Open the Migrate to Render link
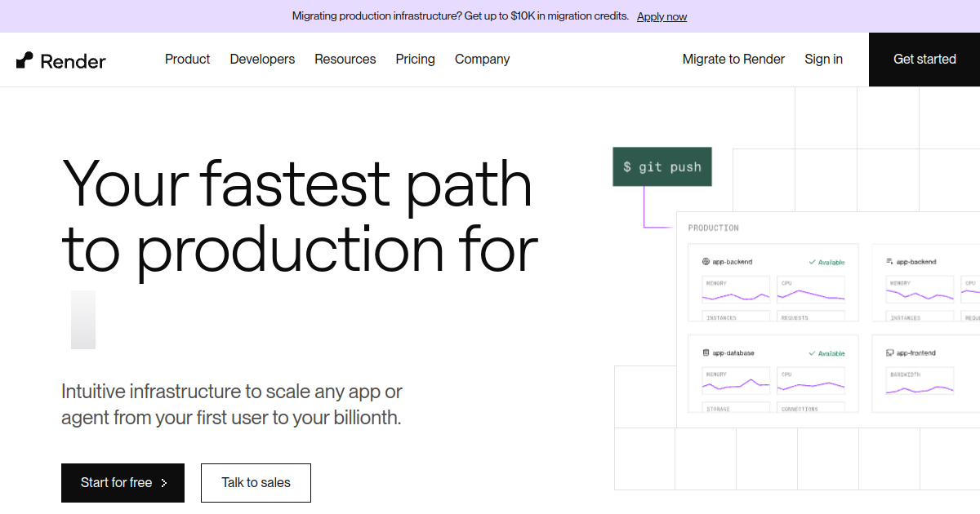 coord(733,60)
